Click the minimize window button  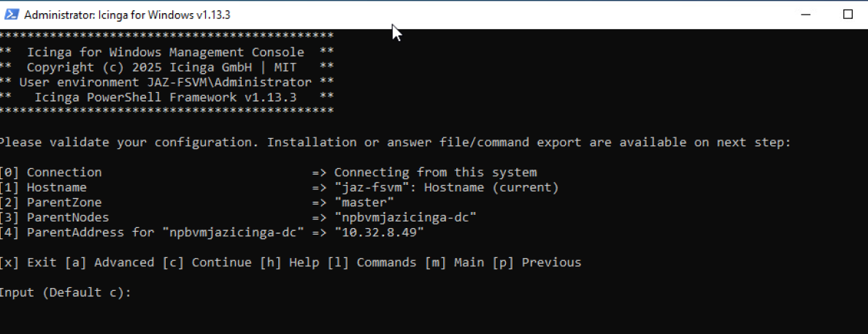point(806,15)
